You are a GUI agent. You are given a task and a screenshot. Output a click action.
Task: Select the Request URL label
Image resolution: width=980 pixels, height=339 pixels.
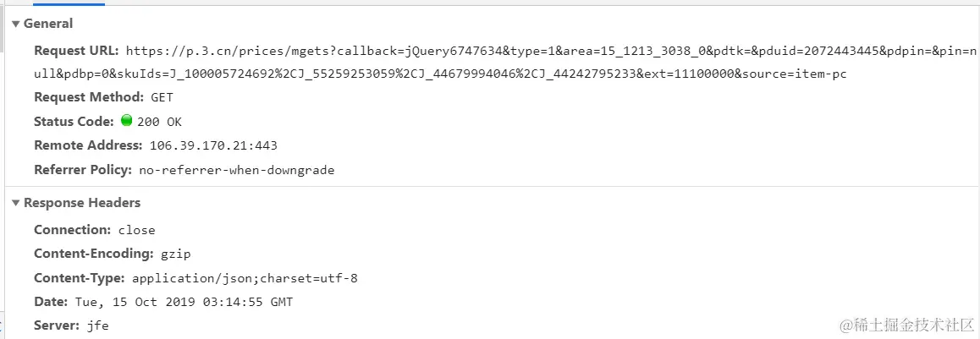(x=76, y=51)
